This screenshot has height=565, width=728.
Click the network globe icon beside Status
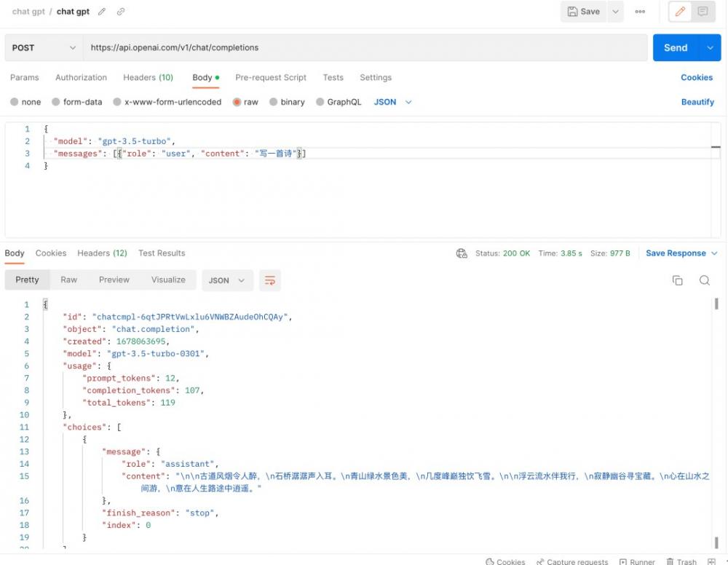click(462, 253)
